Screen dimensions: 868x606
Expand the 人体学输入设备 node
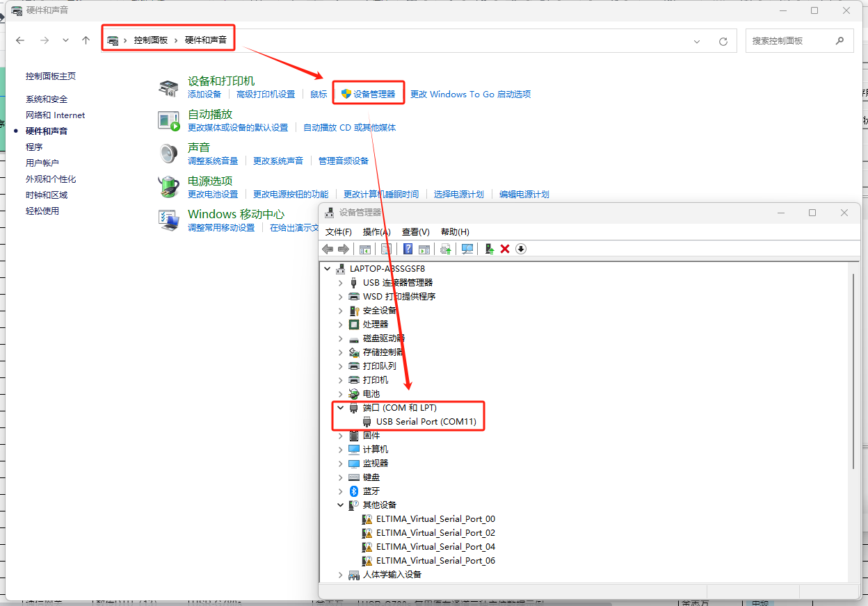(340, 574)
